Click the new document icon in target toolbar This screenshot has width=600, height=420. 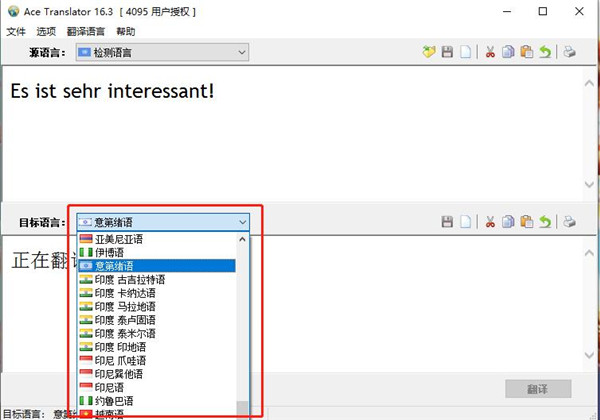(466, 222)
